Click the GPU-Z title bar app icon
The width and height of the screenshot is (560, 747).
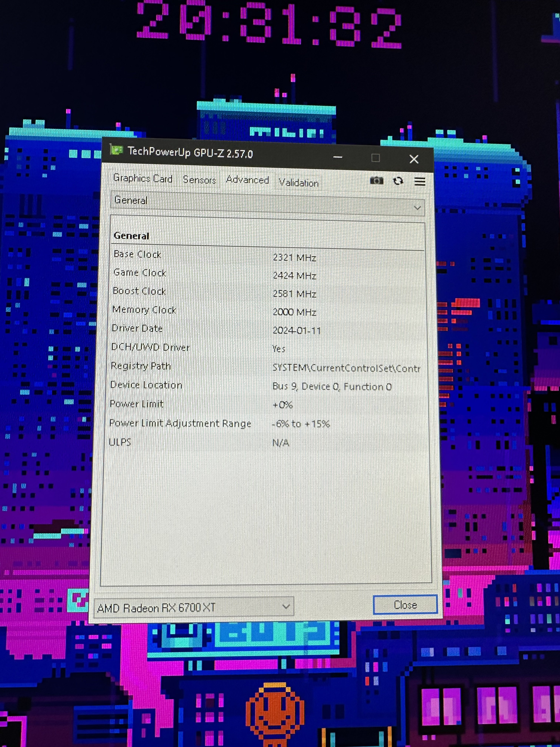(116, 150)
